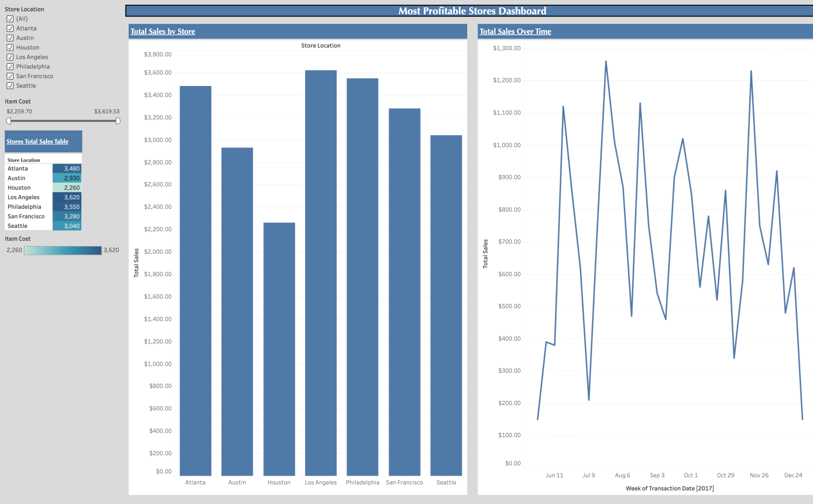Toggle the Houston checkbox filter
813x504 pixels.
tap(10, 48)
